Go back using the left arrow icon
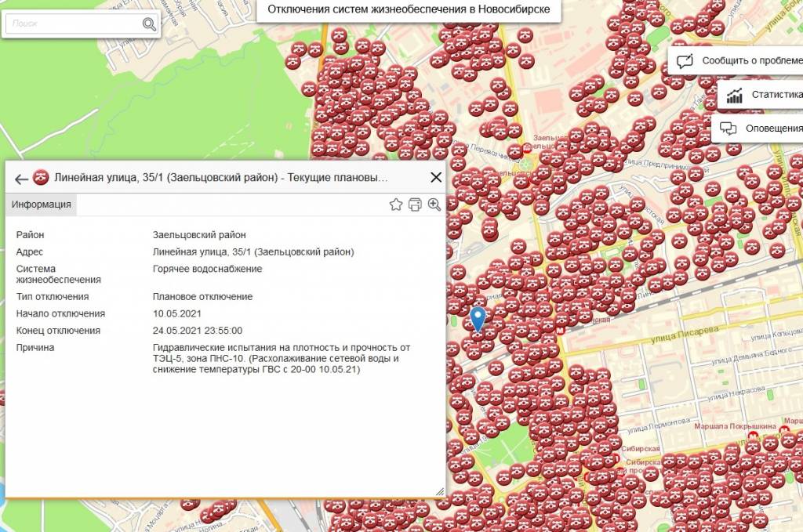The image size is (803, 532). [21, 179]
